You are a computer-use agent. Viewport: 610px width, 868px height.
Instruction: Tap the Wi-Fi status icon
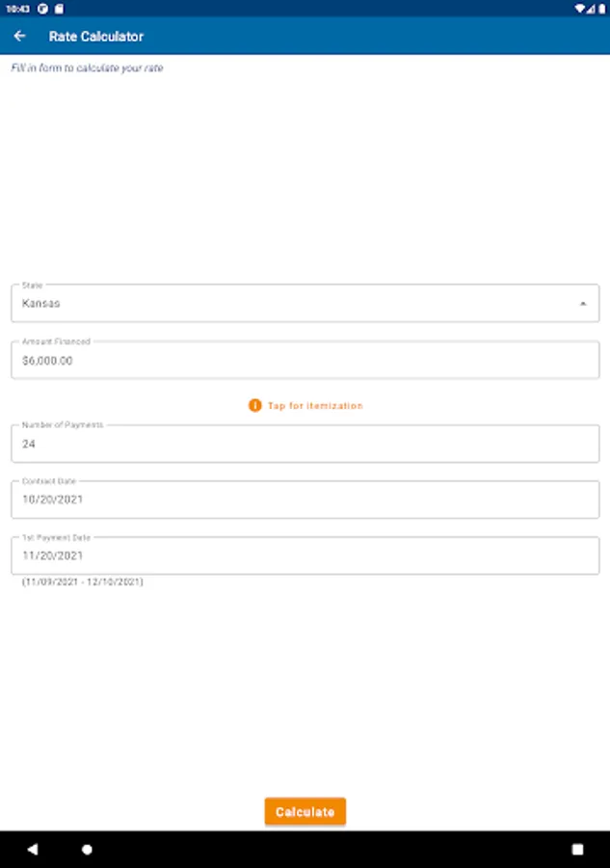tap(580, 8)
